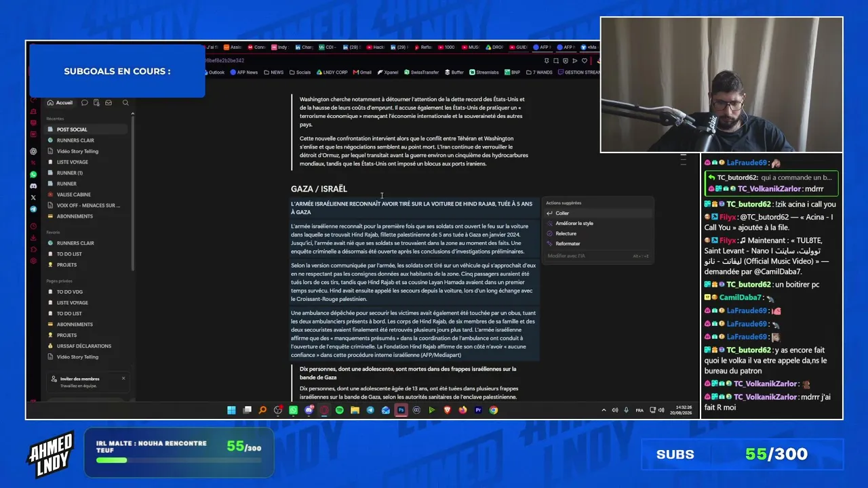Image resolution: width=868 pixels, height=488 pixels.
Task: Open the Streamlabs bookmark
Action: [x=484, y=73]
